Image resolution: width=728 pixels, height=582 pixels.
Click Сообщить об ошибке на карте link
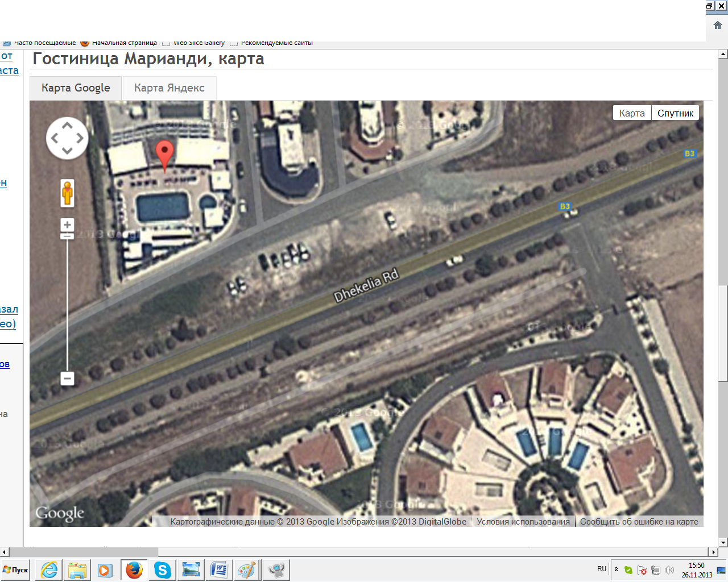click(x=639, y=522)
